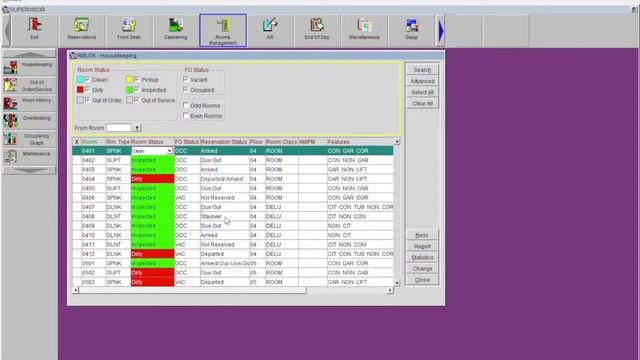Uncheck the Occupied FO status checkbox
This screenshot has width=640, height=360.
[186, 89]
